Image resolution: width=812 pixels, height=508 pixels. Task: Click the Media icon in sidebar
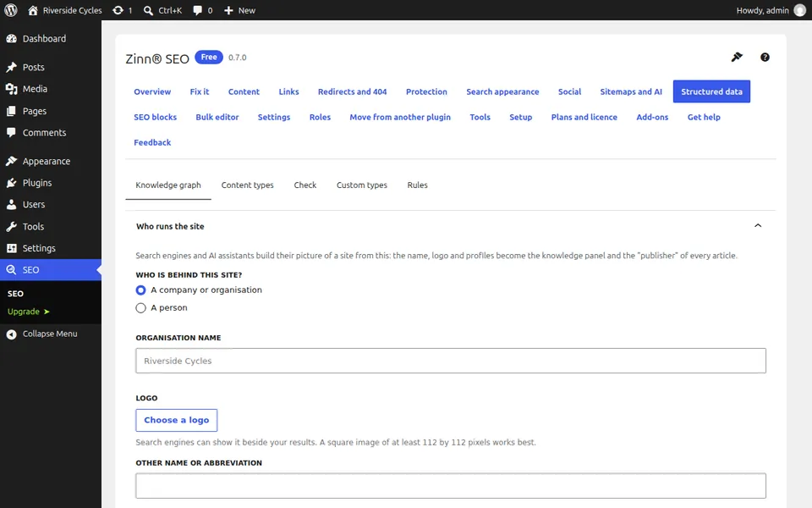tap(11, 89)
